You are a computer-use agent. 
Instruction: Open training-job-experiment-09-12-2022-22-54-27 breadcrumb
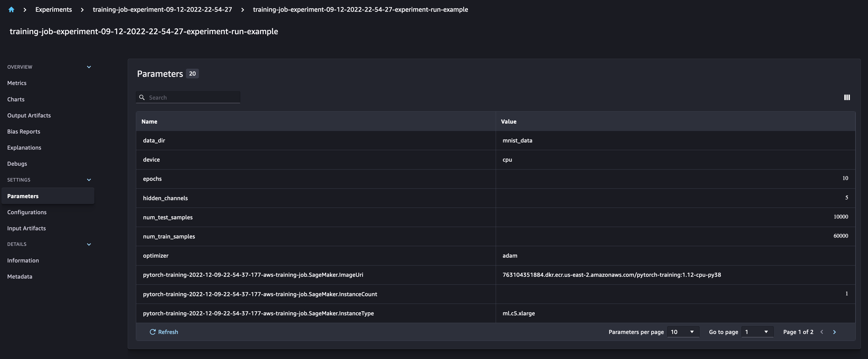click(162, 9)
